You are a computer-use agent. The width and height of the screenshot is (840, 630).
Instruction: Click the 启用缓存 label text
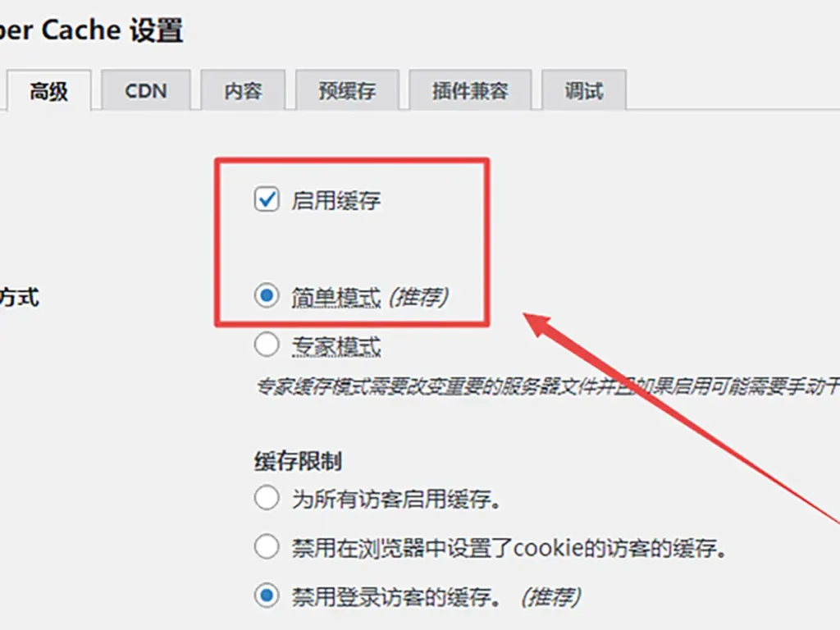point(336,200)
